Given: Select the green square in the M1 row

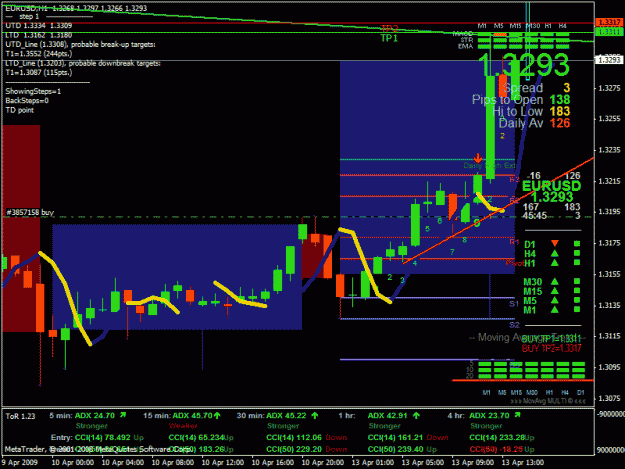Looking at the screenshot, I should point(577,309).
